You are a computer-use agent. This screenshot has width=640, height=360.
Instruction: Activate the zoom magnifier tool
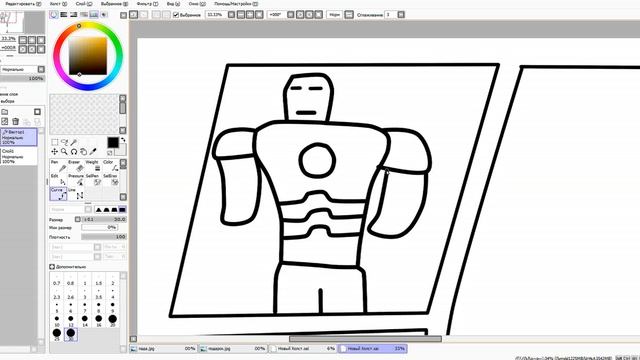coord(64,151)
